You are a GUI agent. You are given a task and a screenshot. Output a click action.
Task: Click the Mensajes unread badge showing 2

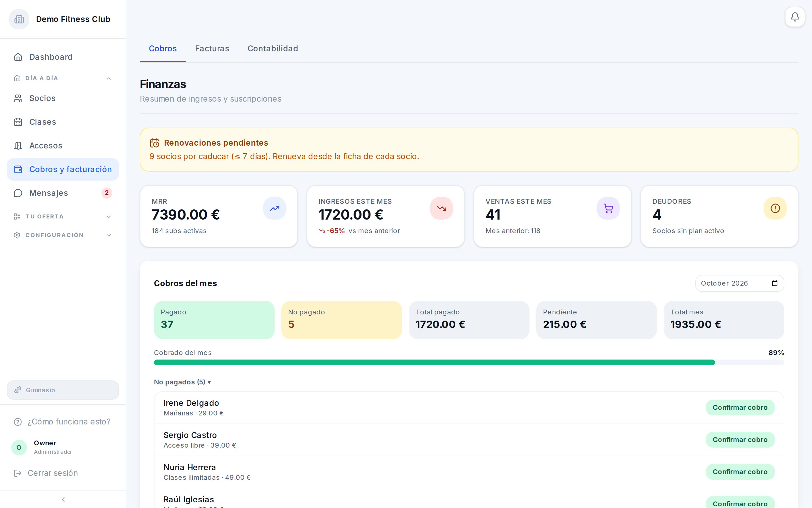click(107, 193)
